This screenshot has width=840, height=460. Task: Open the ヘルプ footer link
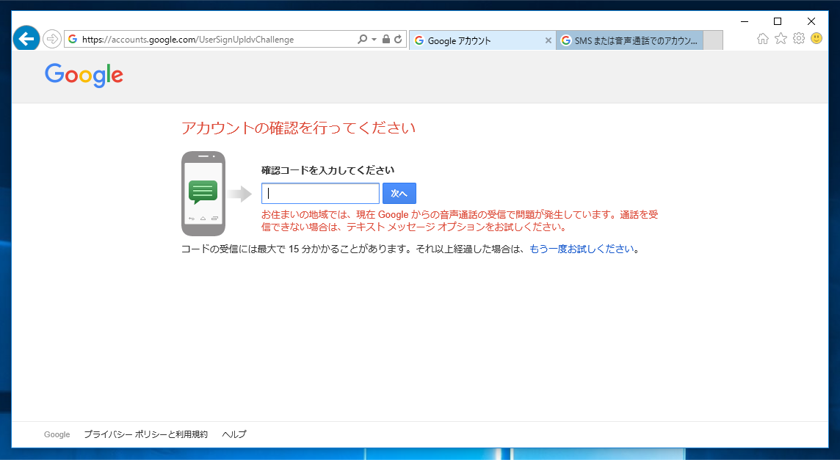[x=234, y=434]
